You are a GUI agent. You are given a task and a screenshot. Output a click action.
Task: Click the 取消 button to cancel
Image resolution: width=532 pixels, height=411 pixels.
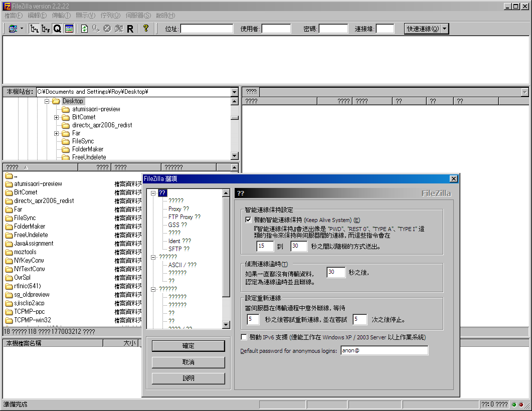pos(188,362)
